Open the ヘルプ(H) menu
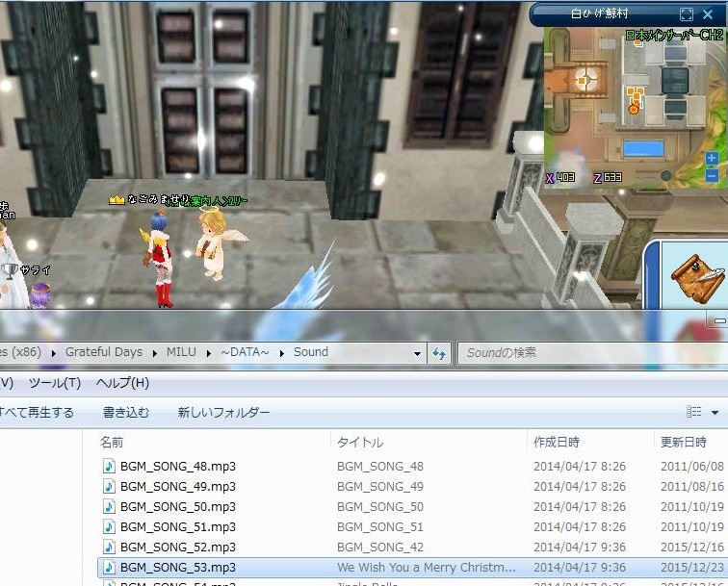728x586 pixels. point(122,383)
